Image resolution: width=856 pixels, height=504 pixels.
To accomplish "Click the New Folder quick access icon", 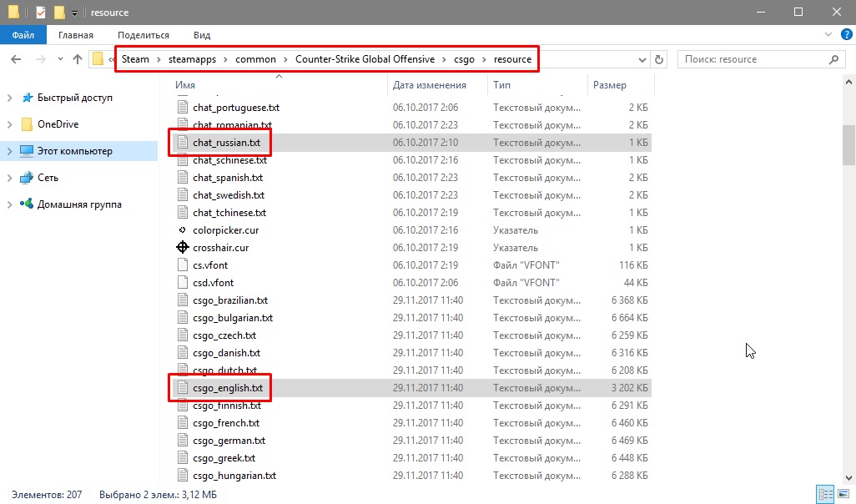I will 59,12.
